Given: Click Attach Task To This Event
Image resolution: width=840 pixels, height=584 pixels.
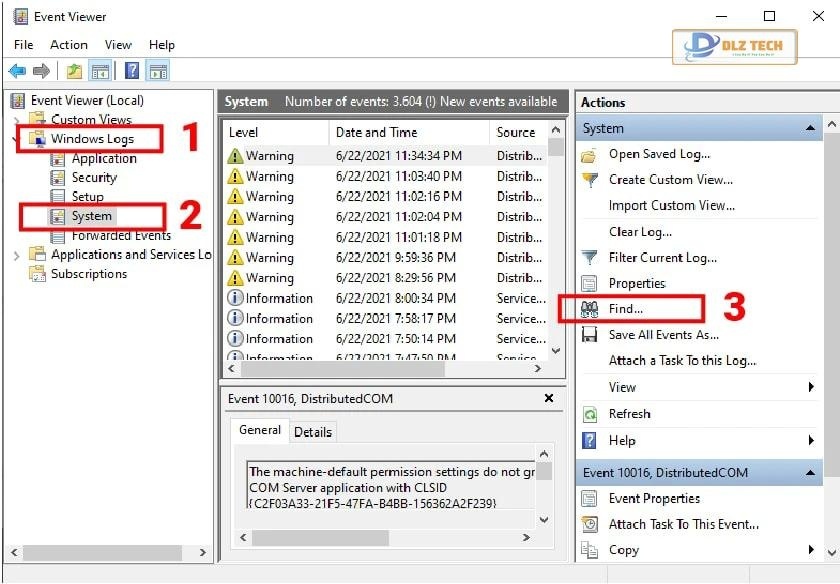Looking at the screenshot, I should 684,524.
